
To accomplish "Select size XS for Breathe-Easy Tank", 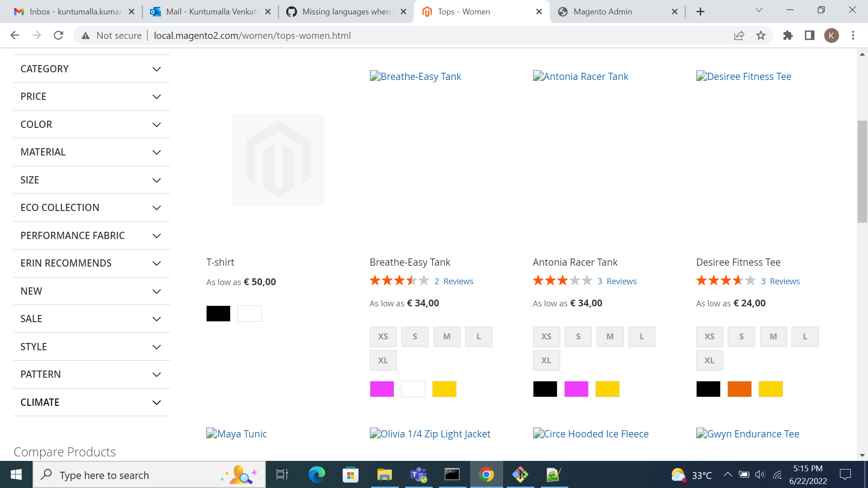I will tap(383, 336).
